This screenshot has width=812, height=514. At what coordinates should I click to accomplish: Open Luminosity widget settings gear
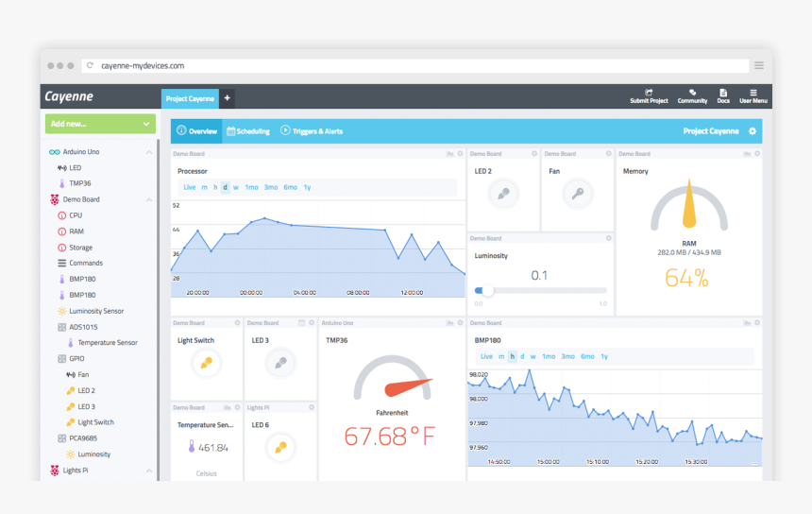tap(608, 238)
